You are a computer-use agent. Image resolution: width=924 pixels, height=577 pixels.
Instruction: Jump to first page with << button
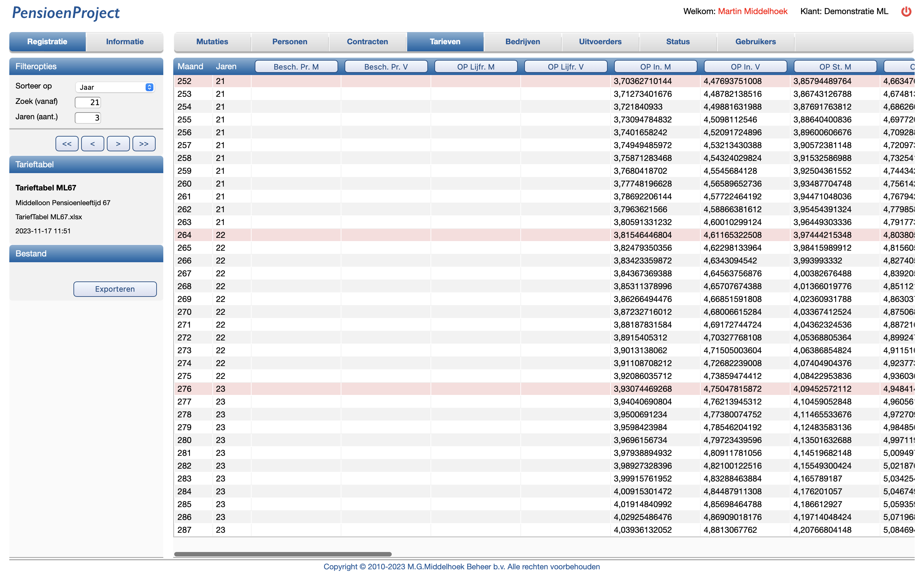pyautogui.click(x=67, y=144)
